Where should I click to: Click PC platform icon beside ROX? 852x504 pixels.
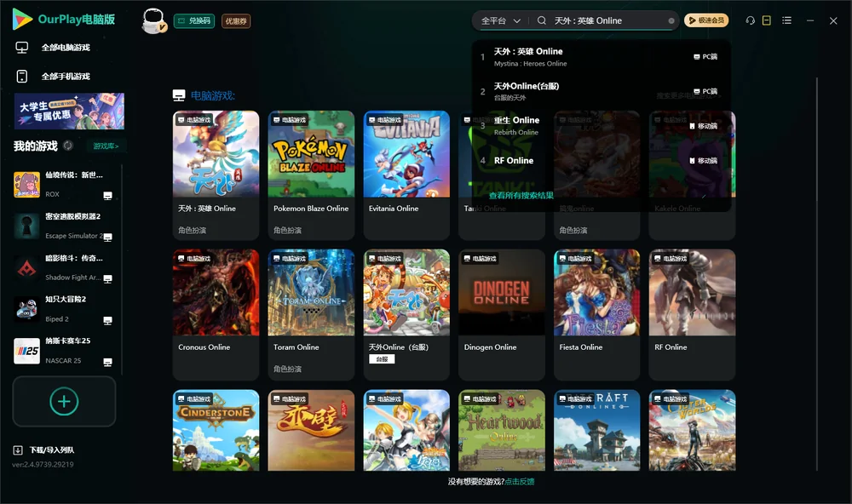pyautogui.click(x=107, y=196)
